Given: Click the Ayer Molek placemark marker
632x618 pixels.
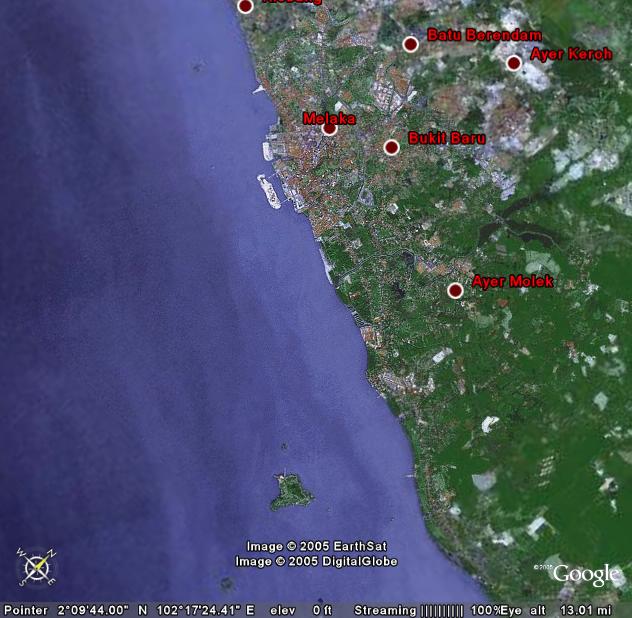Looking at the screenshot, I should point(455,290).
